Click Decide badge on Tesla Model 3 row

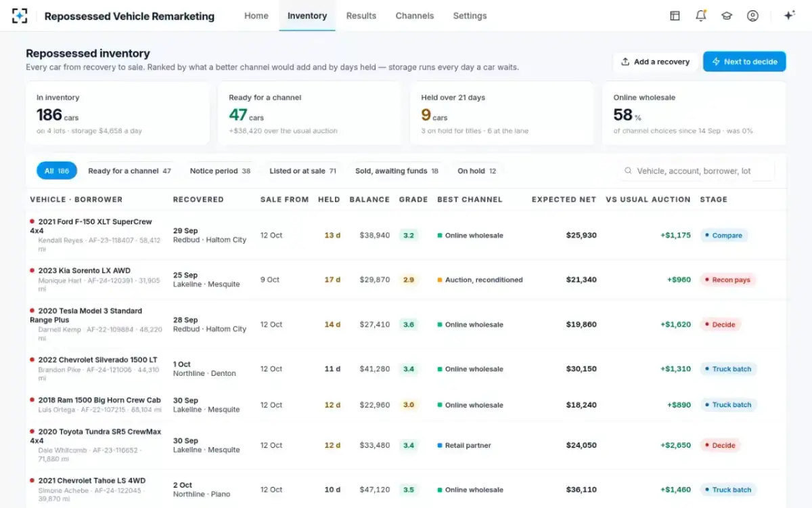click(x=720, y=324)
